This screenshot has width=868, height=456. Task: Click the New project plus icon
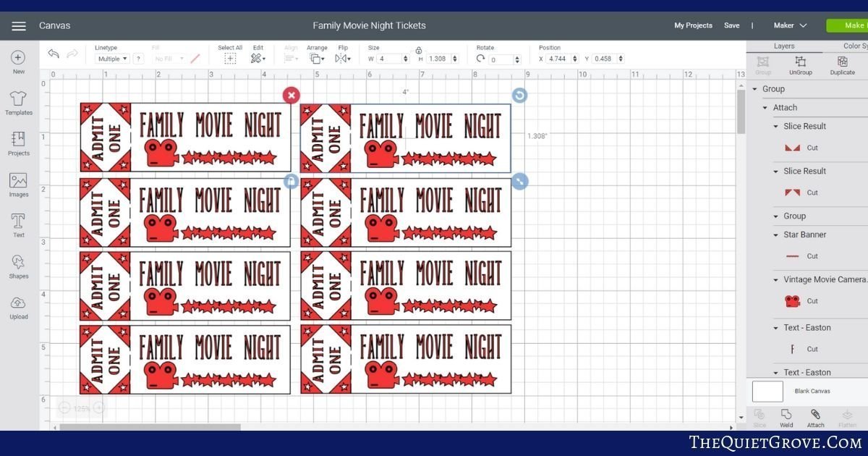coord(19,58)
